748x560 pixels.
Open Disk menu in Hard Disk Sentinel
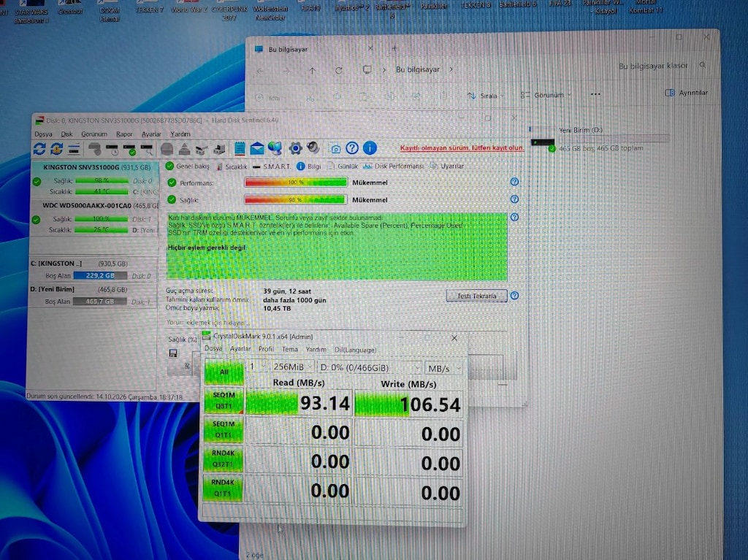click(x=66, y=134)
